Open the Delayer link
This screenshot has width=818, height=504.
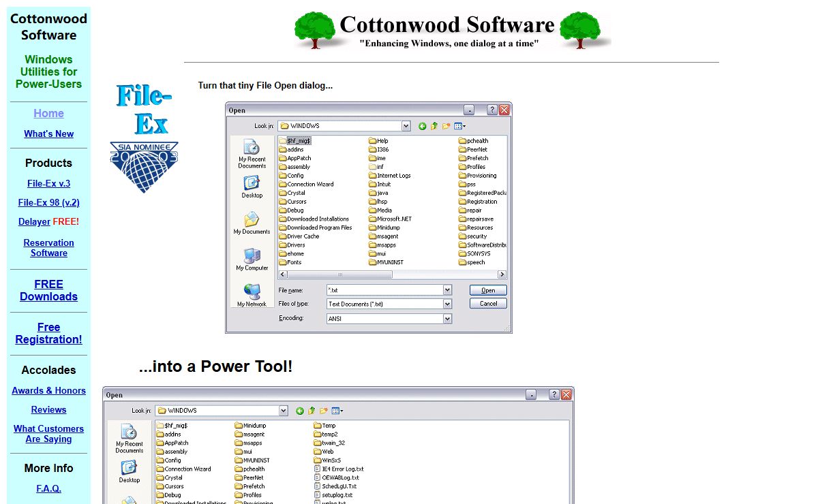tap(34, 221)
